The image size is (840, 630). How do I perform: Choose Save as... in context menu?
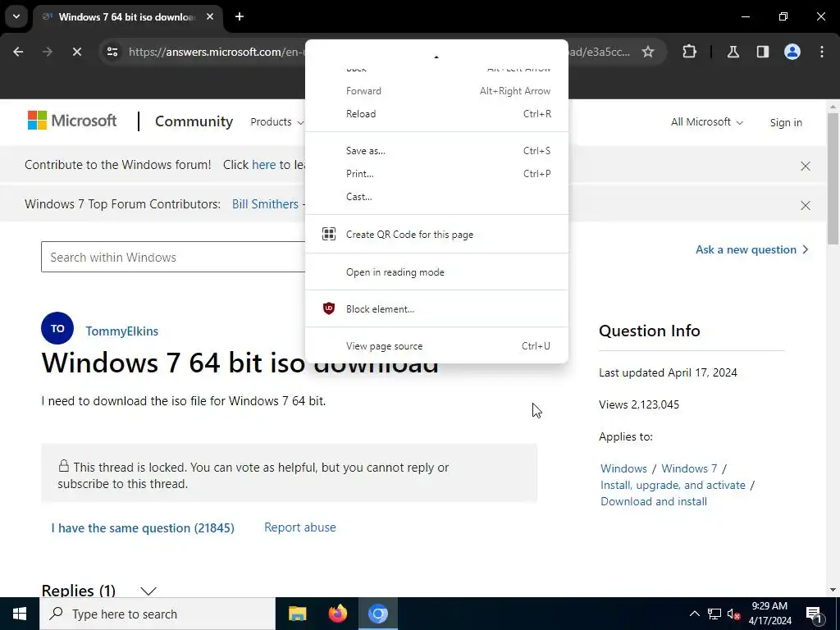(436, 151)
